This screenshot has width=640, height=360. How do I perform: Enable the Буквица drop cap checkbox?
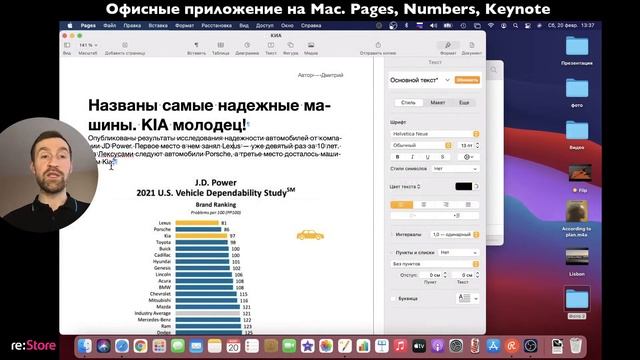pyautogui.click(x=393, y=299)
